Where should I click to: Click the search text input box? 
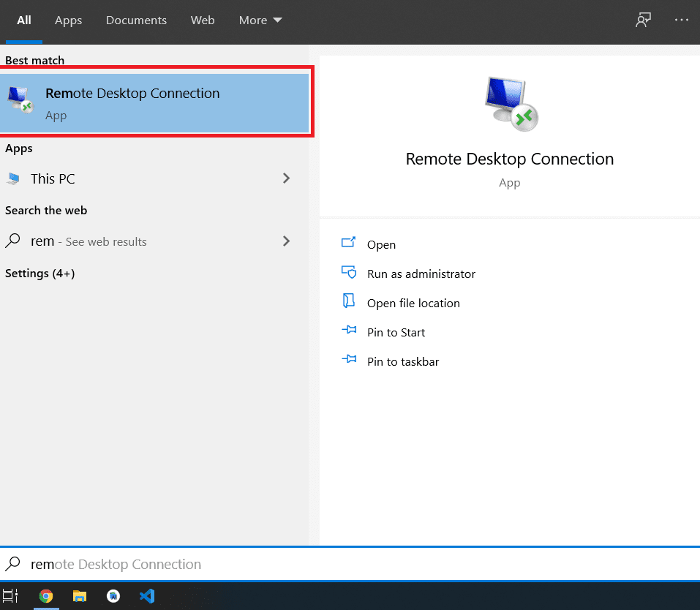click(351, 564)
